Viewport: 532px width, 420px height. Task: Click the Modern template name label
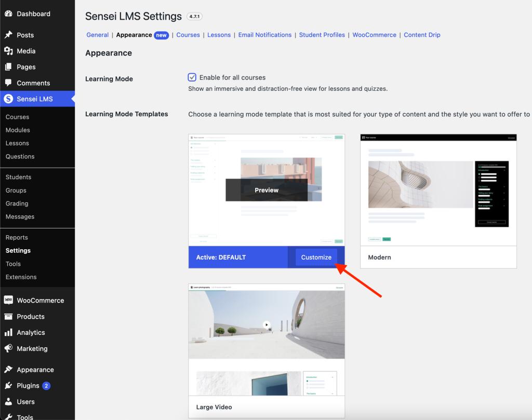coord(379,258)
